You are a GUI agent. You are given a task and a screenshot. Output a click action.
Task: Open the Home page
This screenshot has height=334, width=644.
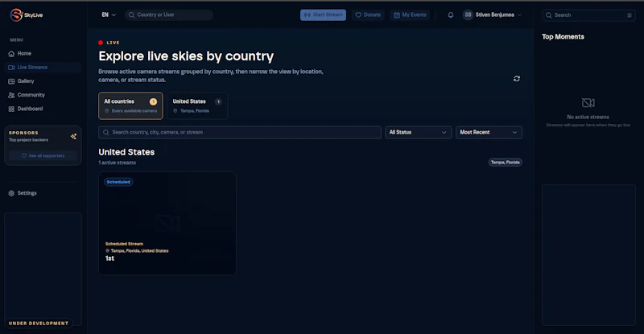(43, 53)
